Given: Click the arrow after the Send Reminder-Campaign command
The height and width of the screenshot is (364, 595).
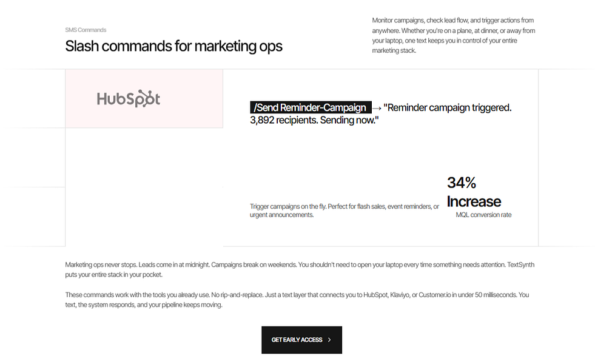Looking at the screenshot, I should coord(377,108).
